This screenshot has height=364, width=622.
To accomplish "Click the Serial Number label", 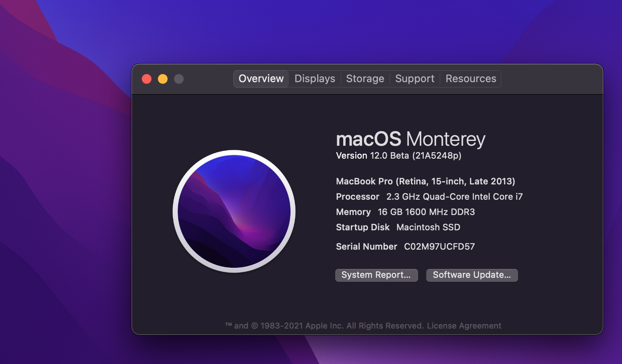I will pos(367,246).
